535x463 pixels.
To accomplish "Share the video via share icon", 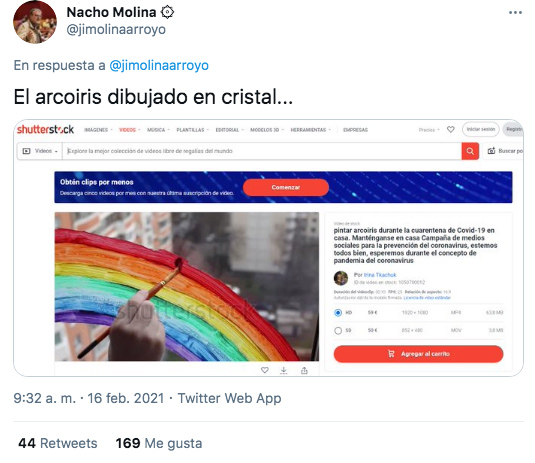I will [x=304, y=370].
